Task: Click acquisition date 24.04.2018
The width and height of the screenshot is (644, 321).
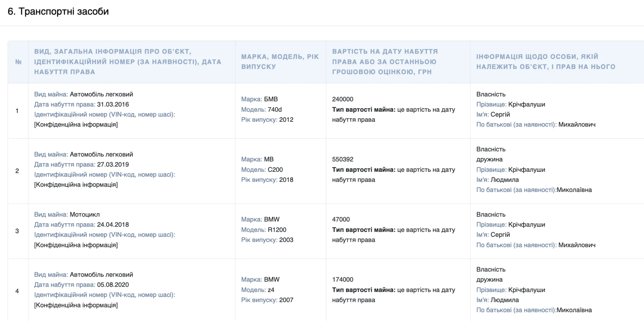Action: pyautogui.click(x=113, y=225)
